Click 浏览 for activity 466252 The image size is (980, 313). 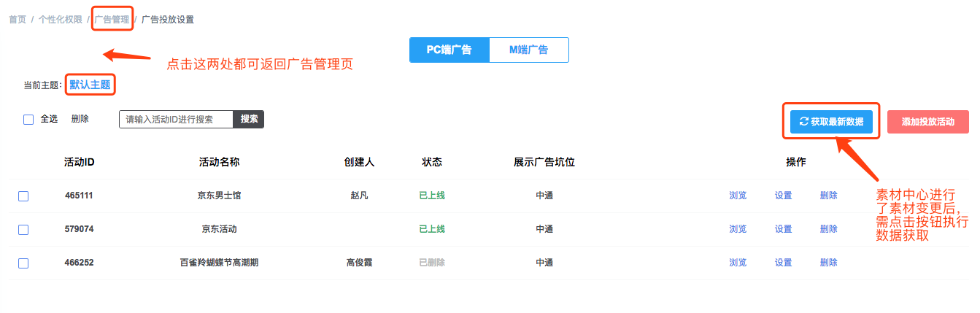click(x=738, y=263)
